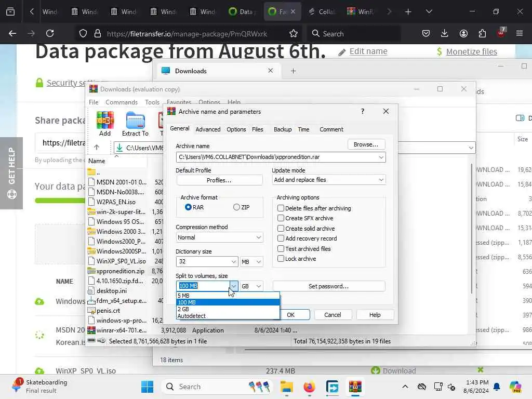
Task: Click the Monetize files link
Action: (x=472, y=51)
